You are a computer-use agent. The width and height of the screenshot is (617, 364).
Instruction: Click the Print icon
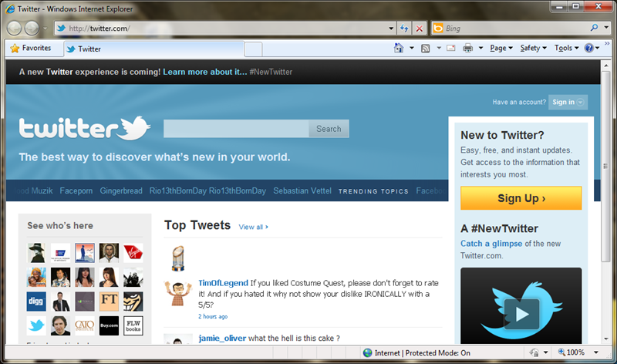tap(468, 48)
